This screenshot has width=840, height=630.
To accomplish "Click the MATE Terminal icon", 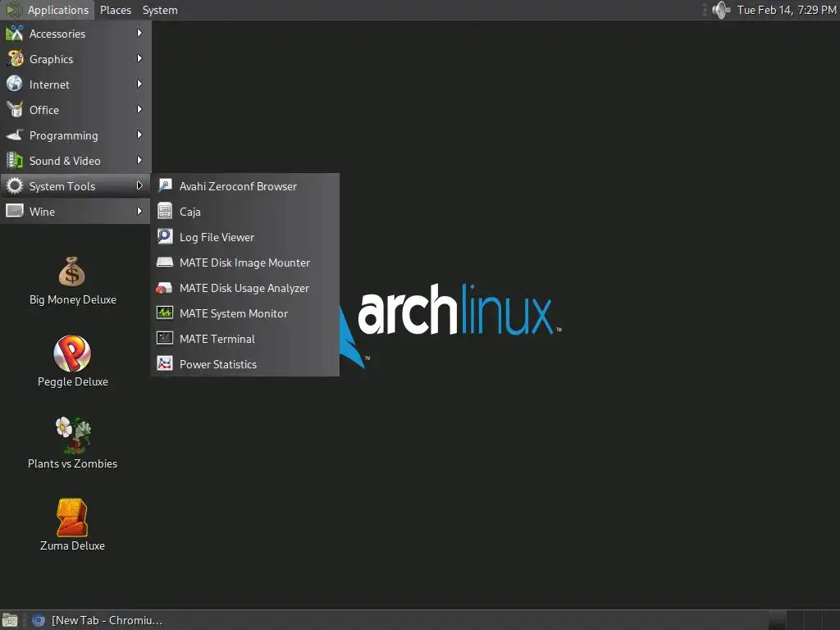I will [165, 338].
